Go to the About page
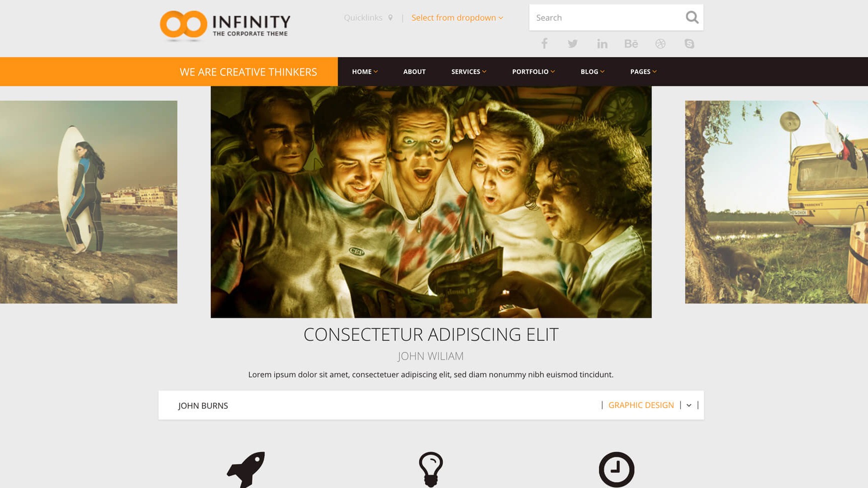This screenshot has height=488, width=868. pos(414,71)
